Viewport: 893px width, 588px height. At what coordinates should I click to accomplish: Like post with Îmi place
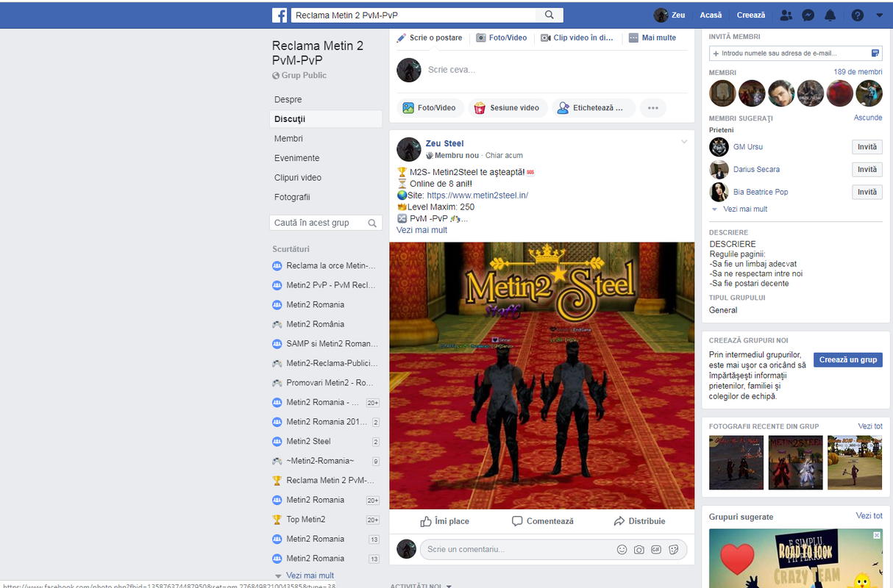[444, 521]
